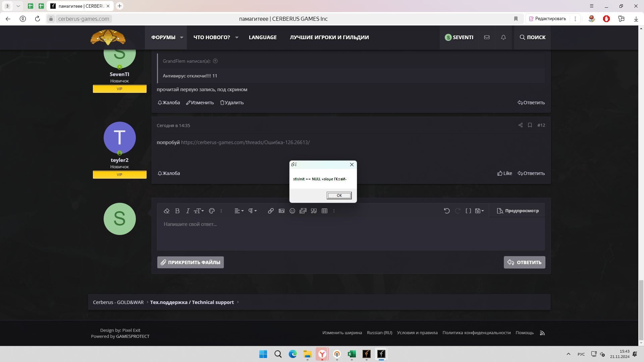Open the Ошибка-126 thread link
The height and width of the screenshot is (362, 644).
click(245, 142)
